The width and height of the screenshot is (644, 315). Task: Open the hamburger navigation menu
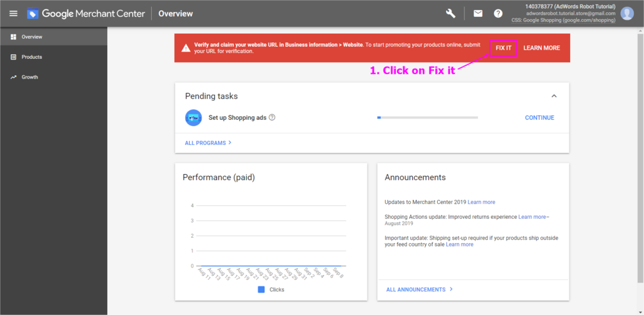tap(13, 14)
